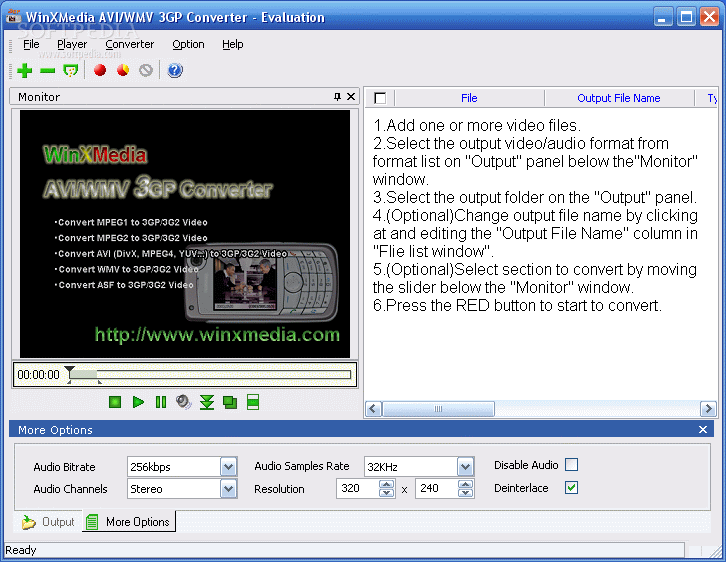
Task: Switch to the Output tab
Action: (x=48, y=522)
